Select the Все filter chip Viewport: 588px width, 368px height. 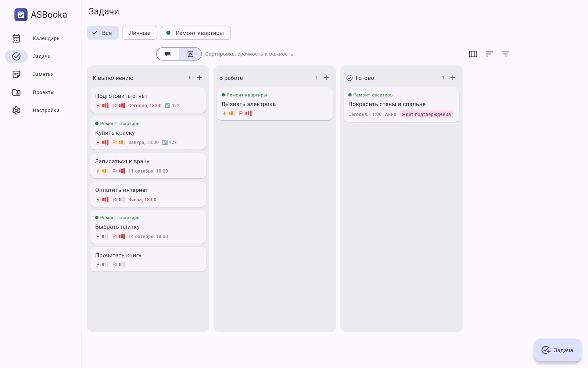click(103, 33)
